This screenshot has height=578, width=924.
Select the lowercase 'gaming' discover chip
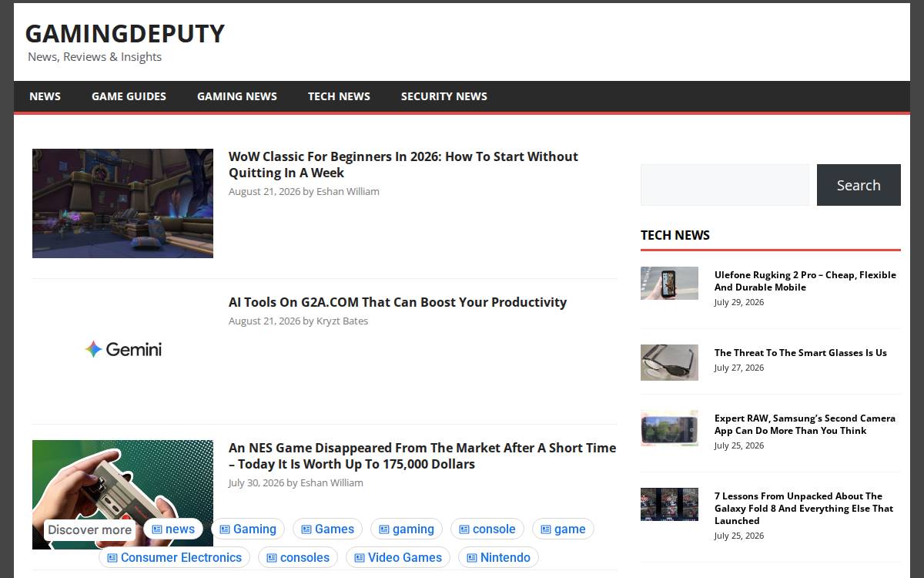point(407,529)
